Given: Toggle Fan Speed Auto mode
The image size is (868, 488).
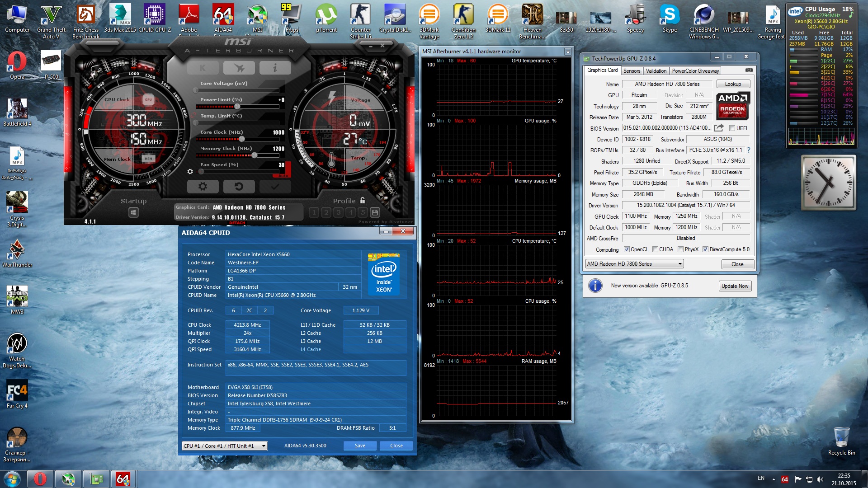Looking at the screenshot, I should [x=283, y=175].
